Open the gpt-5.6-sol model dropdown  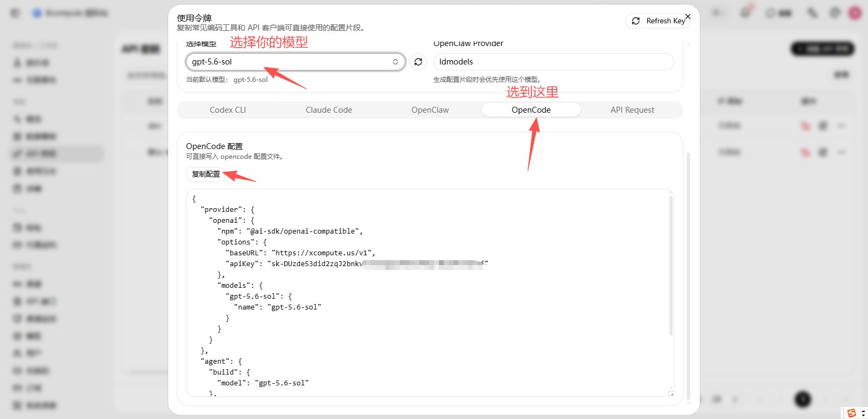(295, 62)
